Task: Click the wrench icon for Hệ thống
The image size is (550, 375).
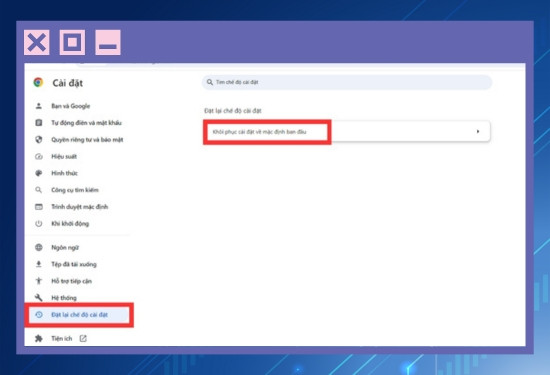Action: [x=39, y=297]
